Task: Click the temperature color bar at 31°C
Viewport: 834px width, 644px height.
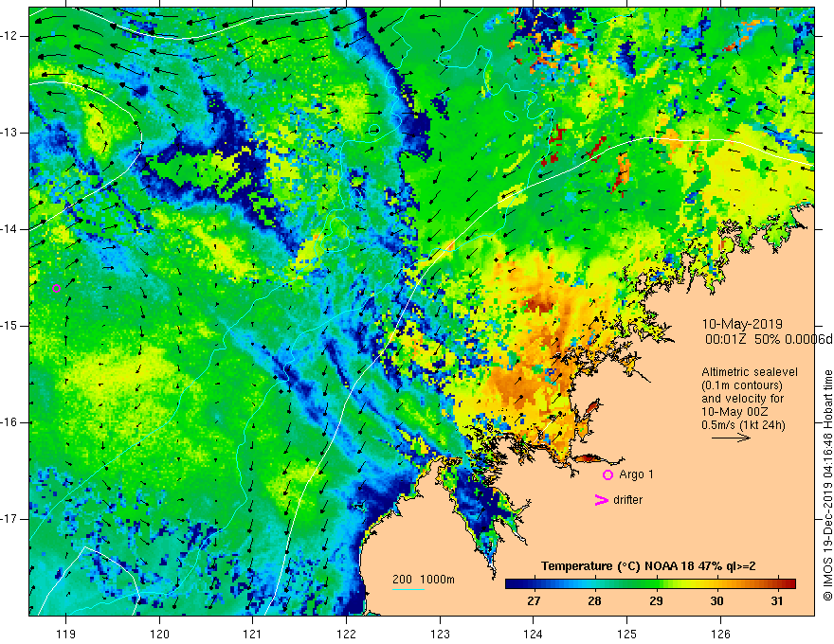Action: (778, 584)
